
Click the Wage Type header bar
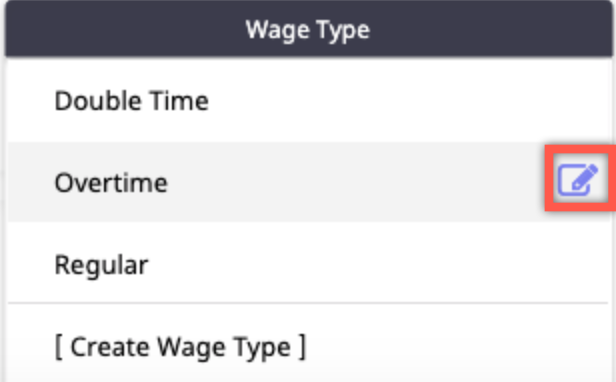(308, 29)
